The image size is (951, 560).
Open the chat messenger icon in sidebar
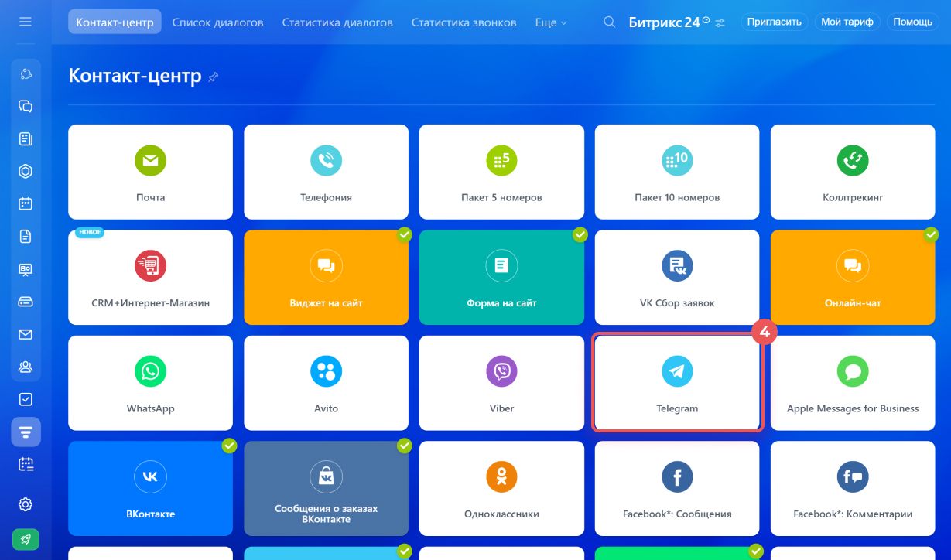26,107
